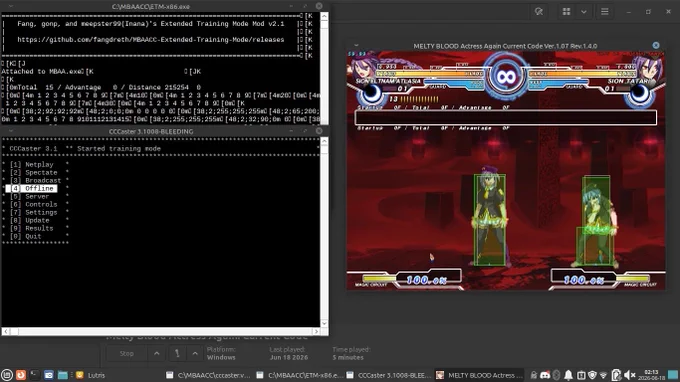Select the [1] Netplay option in CCCaster
This screenshot has height=382, width=680.
32,165
